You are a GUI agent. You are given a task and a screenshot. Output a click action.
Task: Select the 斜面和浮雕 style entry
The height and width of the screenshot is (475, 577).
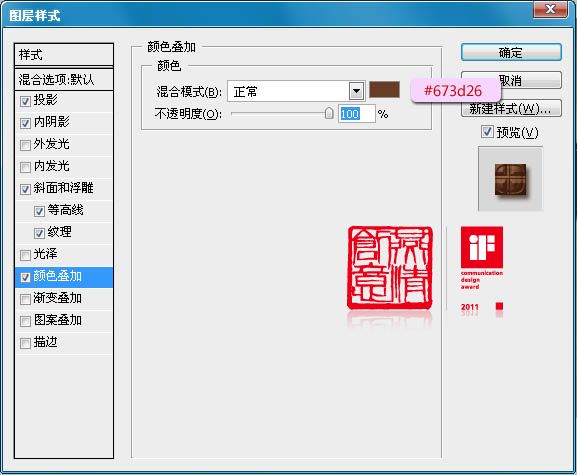pos(64,188)
